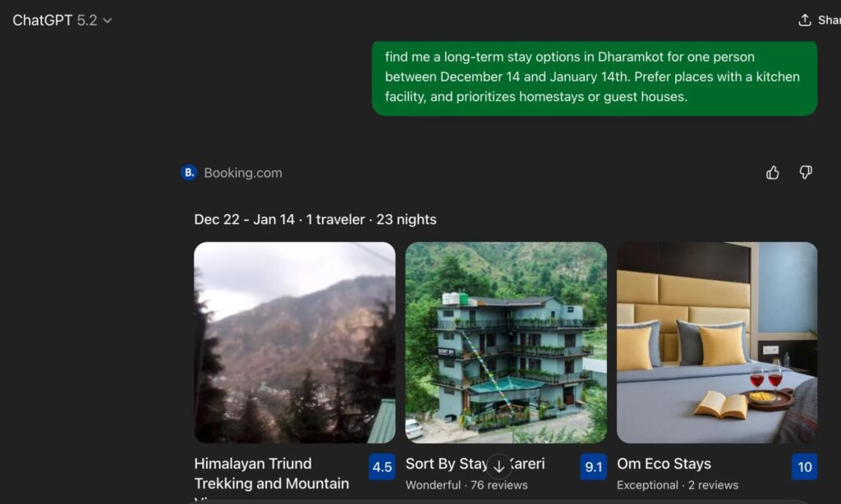
Task: Click the Share upload icon
Action: [x=805, y=21]
